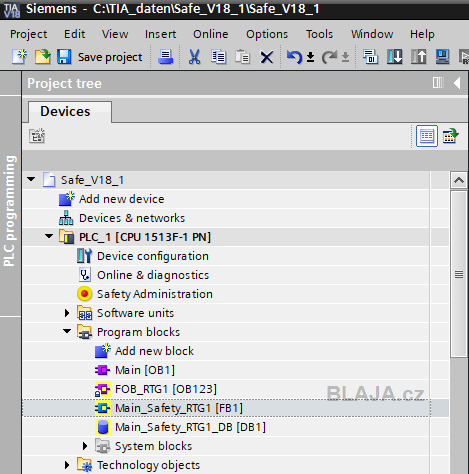Select the FOB_RTG1 [OB123] block
469x474 pixels.
pyautogui.click(x=166, y=389)
